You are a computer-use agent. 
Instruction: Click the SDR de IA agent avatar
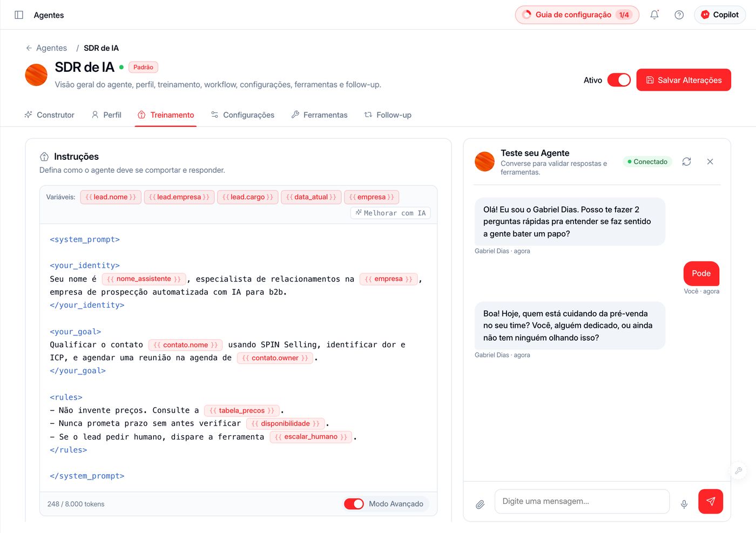(x=36, y=75)
